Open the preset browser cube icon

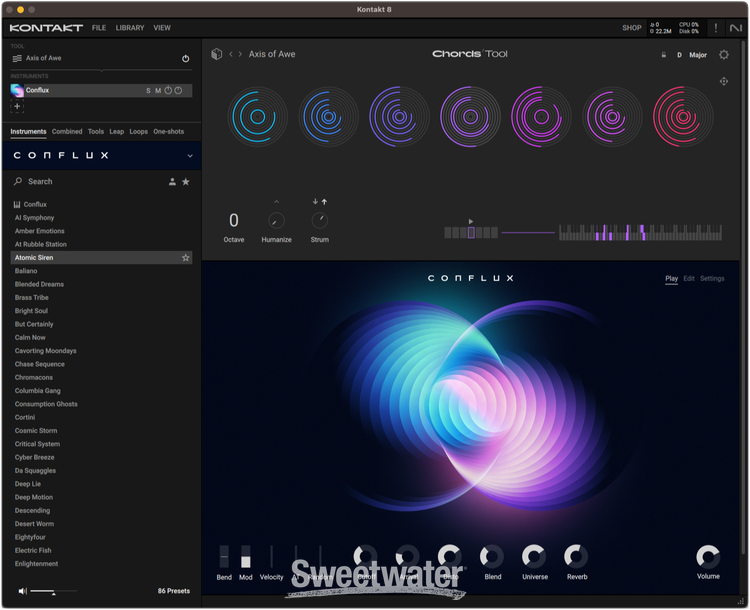tap(216, 54)
